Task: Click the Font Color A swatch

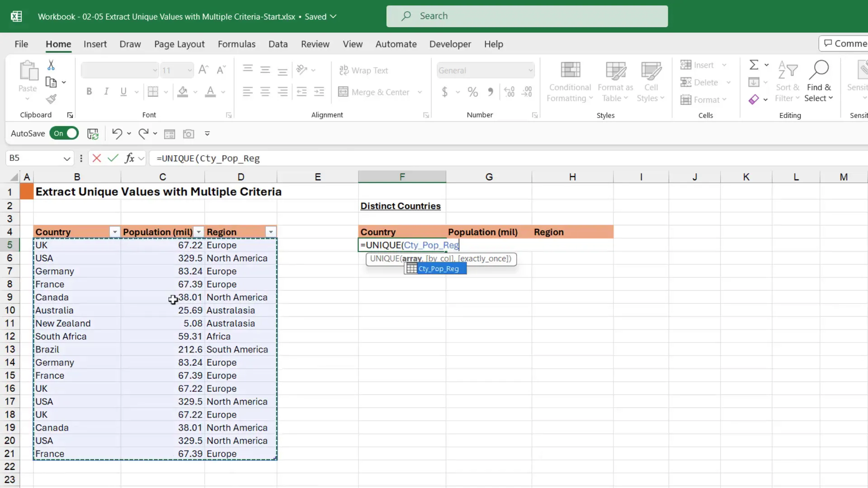Action: click(210, 92)
